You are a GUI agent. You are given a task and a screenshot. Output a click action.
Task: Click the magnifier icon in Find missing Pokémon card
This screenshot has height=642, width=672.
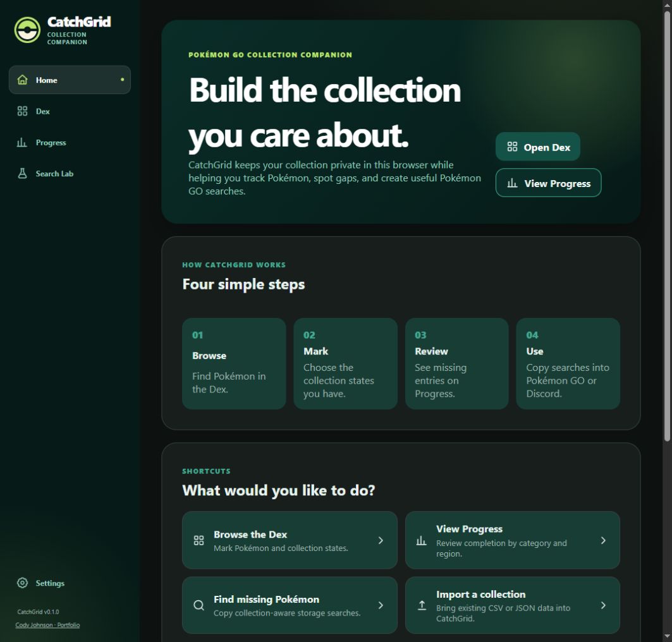[x=199, y=605]
